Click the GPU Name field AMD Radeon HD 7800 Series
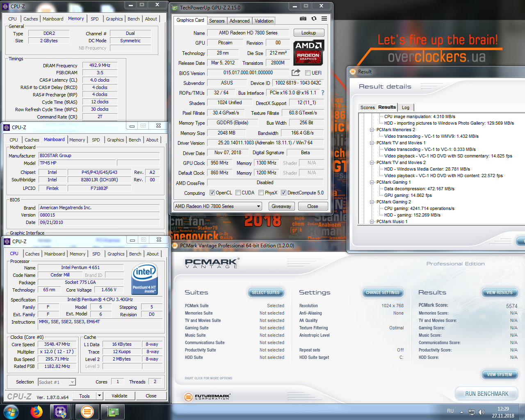 click(x=248, y=33)
